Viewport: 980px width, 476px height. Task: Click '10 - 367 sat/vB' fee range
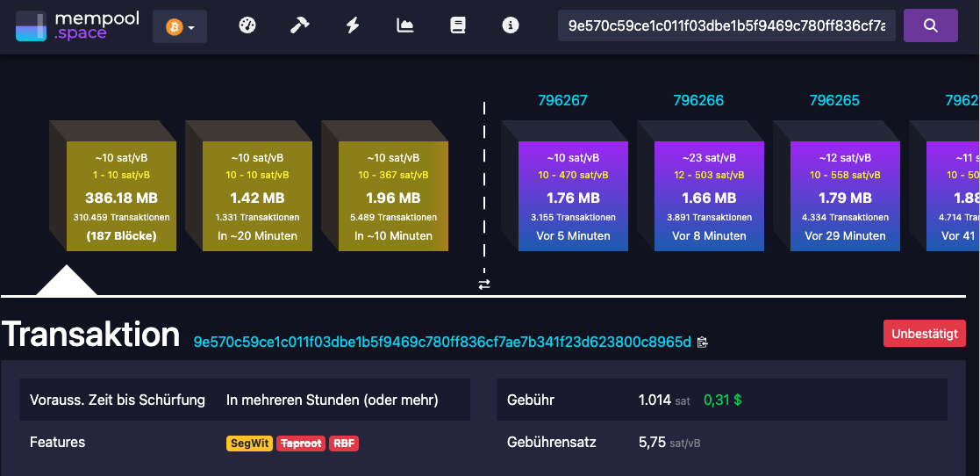click(x=394, y=175)
